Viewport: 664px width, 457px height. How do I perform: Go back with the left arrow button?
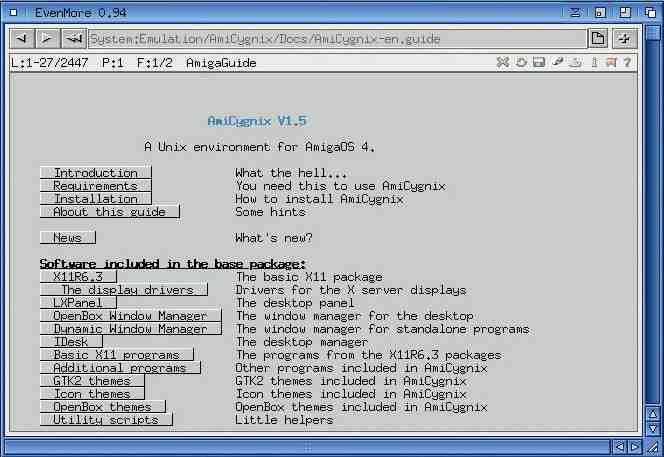point(22,39)
